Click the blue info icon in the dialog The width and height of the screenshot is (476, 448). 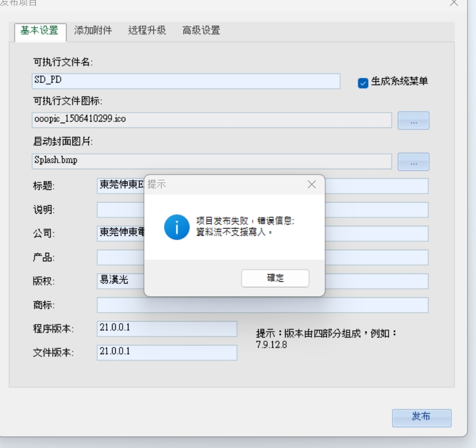click(x=177, y=227)
